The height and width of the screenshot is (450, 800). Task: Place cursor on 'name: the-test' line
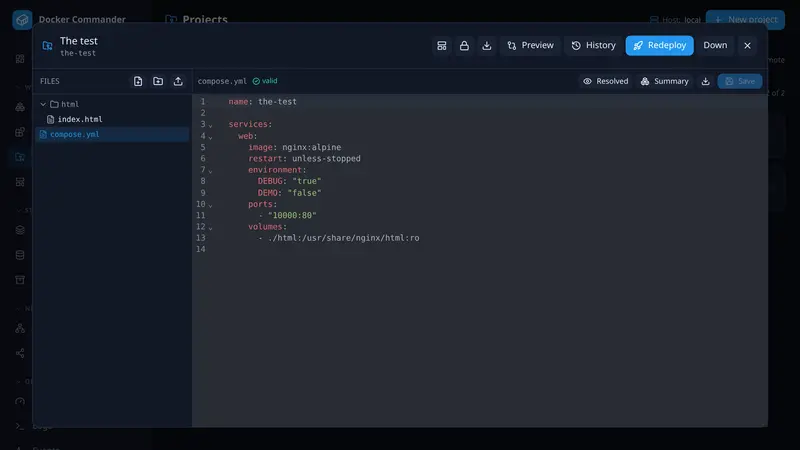262,102
